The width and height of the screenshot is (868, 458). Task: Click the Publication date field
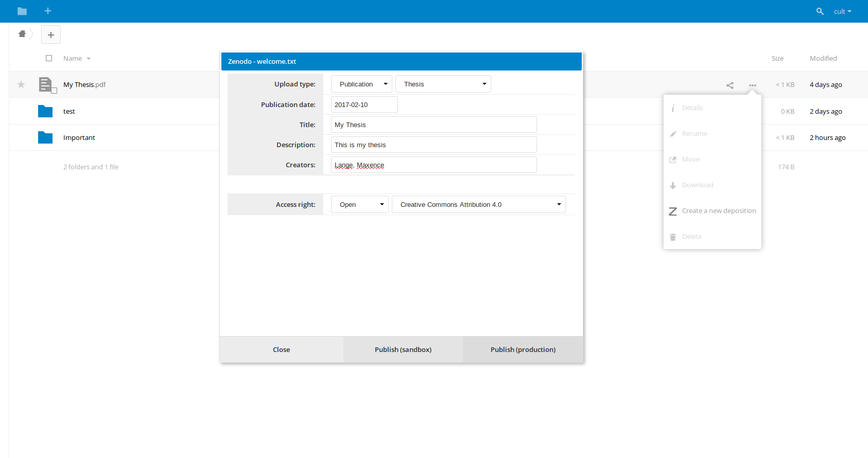(x=364, y=104)
